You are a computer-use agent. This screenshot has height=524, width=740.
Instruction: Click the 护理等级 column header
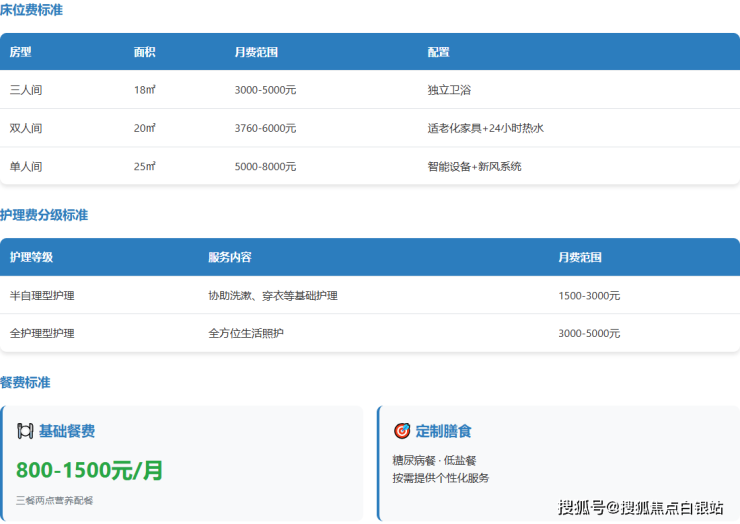[31, 257]
